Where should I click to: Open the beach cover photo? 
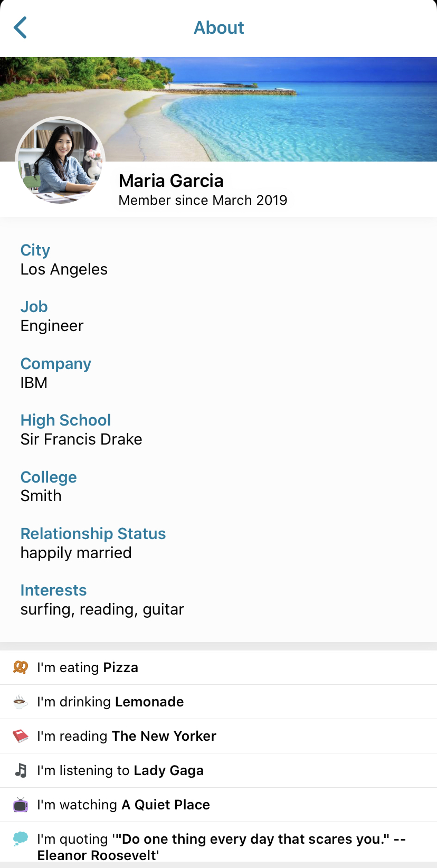pos(218,109)
